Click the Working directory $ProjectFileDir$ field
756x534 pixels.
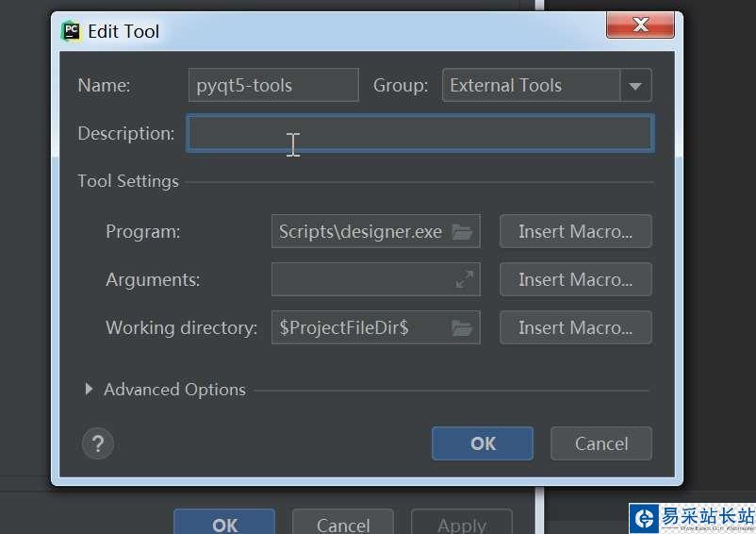point(360,328)
